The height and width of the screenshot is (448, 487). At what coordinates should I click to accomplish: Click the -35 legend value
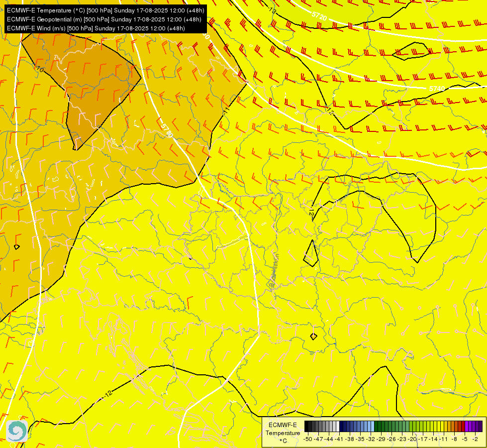(360, 440)
